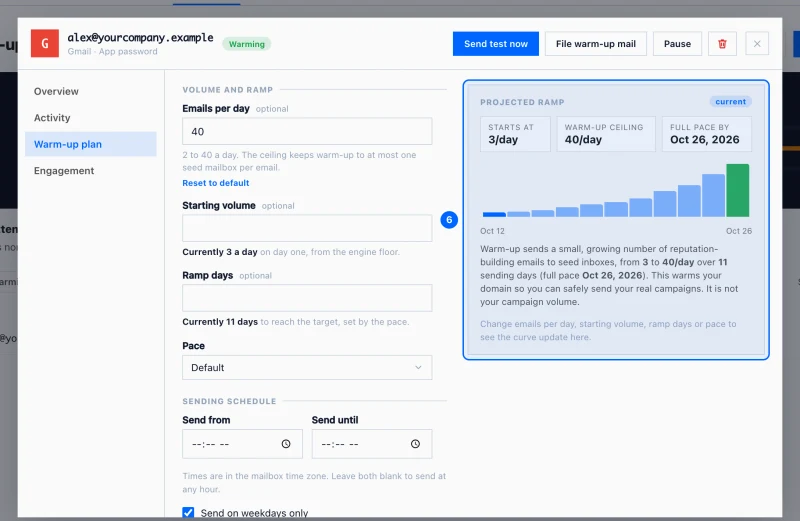Click the 'Oct 12' chart axis label
Image resolution: width=800 pixels, height=521 pixels.
point(492,231)
